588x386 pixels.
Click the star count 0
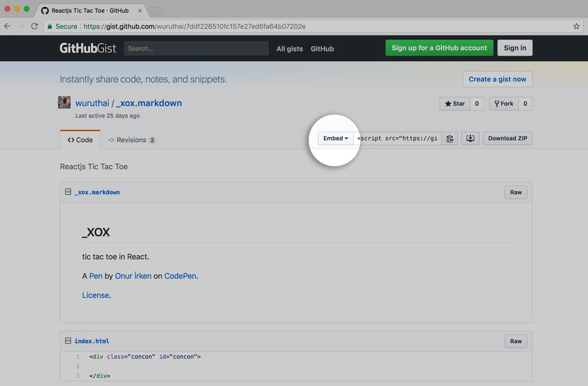pos(477,104)
